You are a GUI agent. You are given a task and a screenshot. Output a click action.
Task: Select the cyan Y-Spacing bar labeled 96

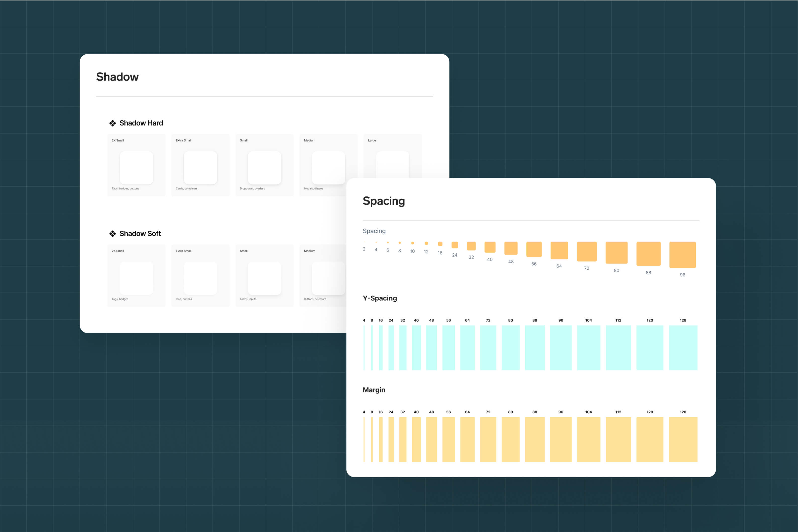561,348
